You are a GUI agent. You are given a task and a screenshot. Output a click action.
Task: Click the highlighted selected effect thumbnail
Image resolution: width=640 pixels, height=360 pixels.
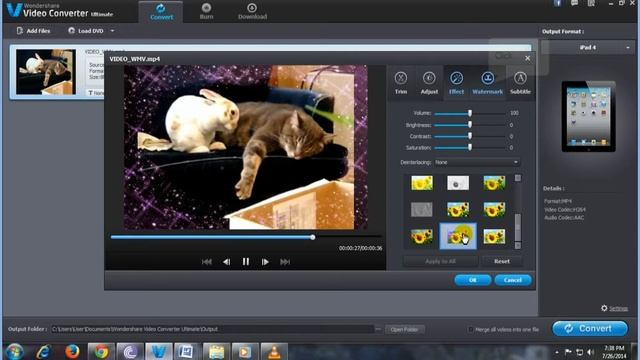pyautogui.click(x=458, y=236)
